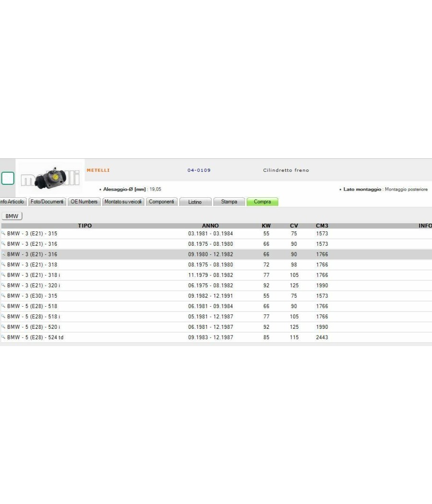Select row text BMW - 3 (E21) - 315
This screenshot has width=432, height=504.
(x=32, y=234)
